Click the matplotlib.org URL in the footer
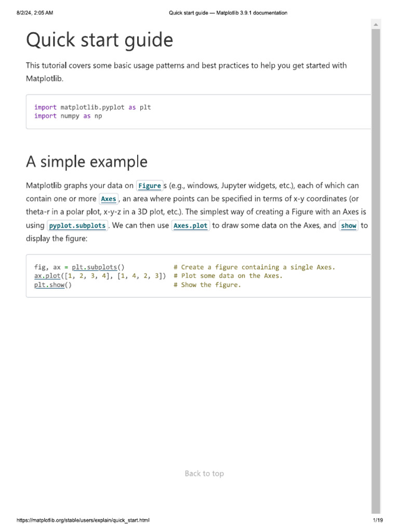399x532 pixels. (x=83, y=520)
